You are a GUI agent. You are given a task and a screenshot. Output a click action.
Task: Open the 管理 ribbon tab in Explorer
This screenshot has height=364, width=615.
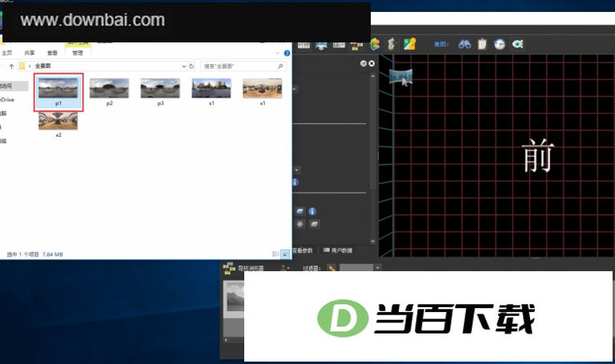coord(78,53)
